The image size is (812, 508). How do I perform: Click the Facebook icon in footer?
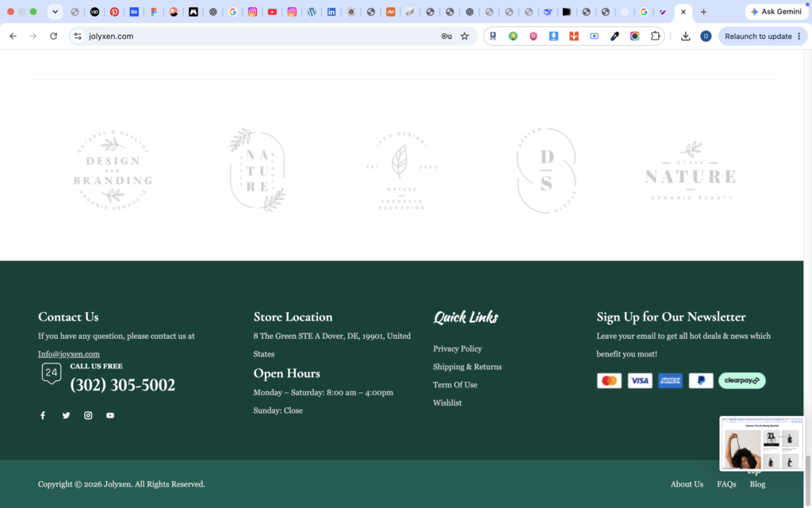(x=43, y=415)
